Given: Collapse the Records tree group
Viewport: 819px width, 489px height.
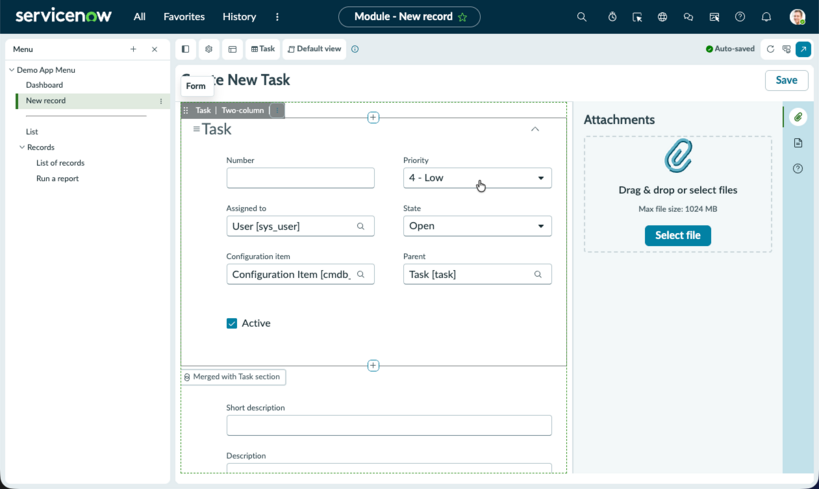Looking at the screenshot, I should tap(22, 147).
